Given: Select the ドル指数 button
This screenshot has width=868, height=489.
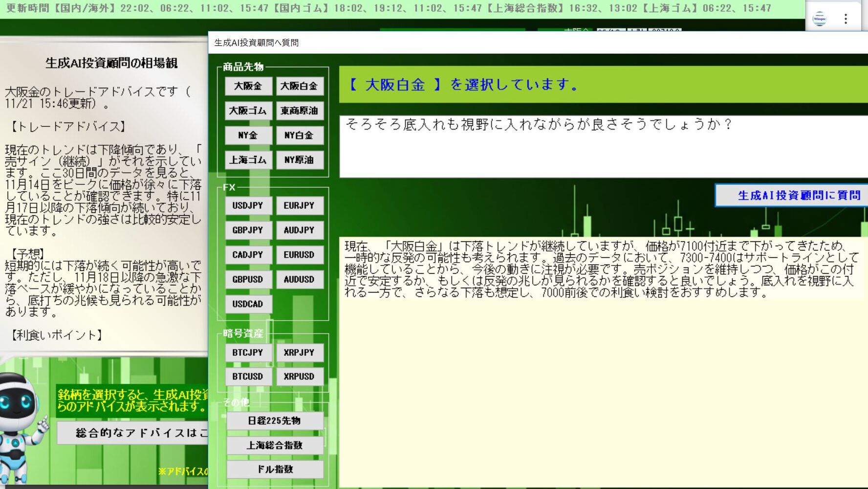Looking at the screenshot, I should click(x=275, y=469).
